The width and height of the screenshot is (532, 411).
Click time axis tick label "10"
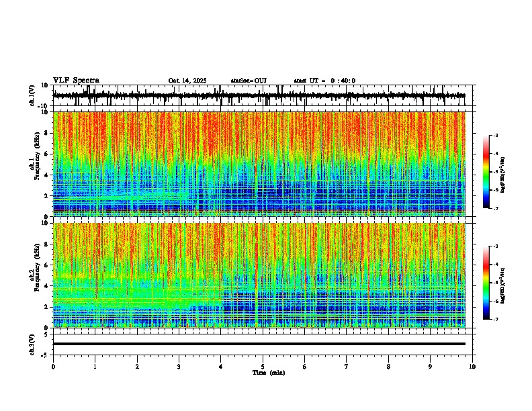click(x=472, y=367)
